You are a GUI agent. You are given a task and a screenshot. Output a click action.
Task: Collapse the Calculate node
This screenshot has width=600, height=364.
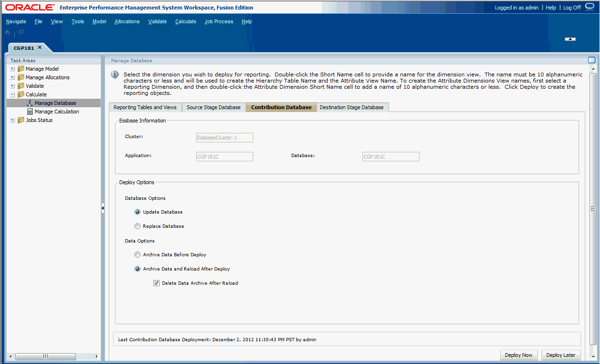pos(12,94)
